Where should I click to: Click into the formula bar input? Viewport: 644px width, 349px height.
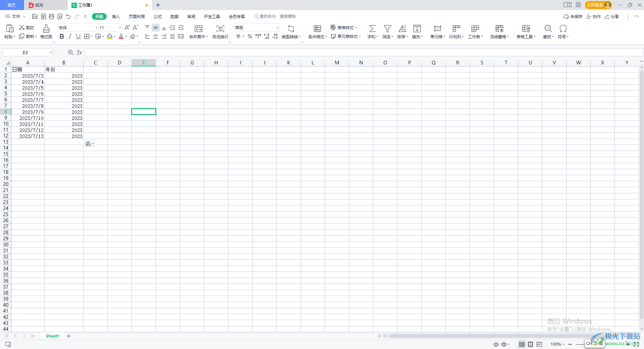point(364,52)
